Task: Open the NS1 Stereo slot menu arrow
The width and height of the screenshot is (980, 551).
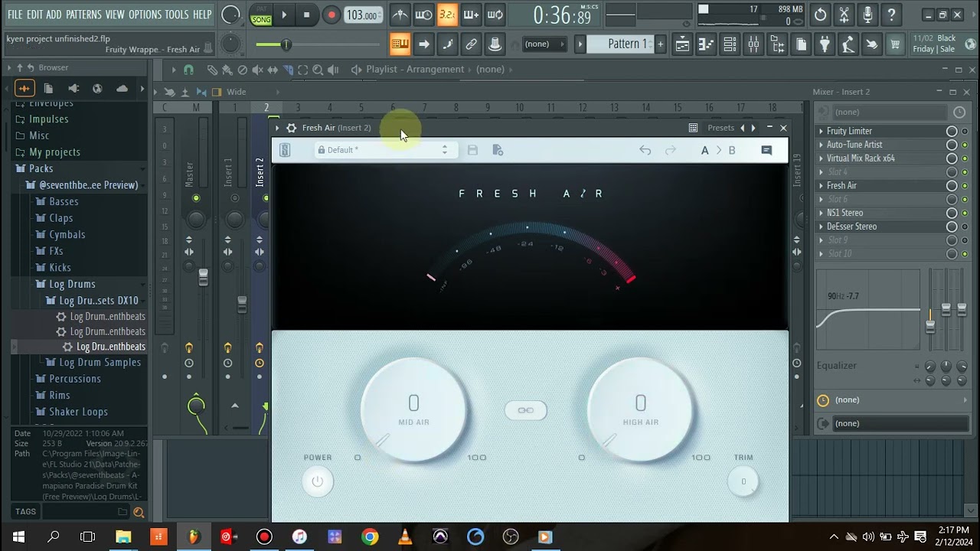Action: coord(821,213)
